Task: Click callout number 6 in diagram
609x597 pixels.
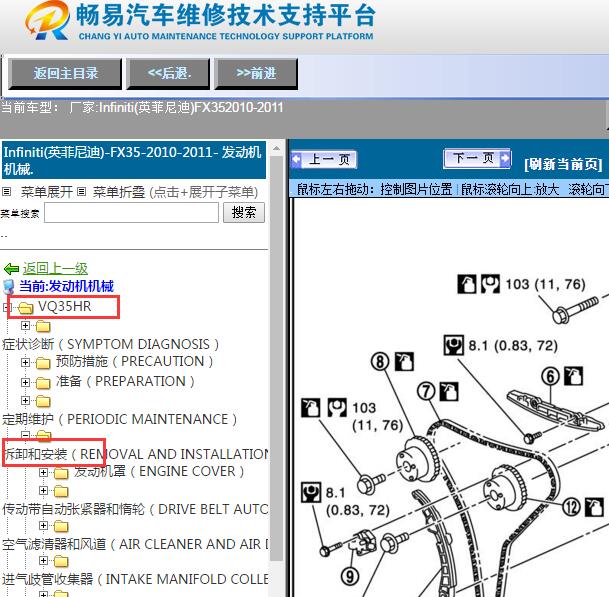Action: click(550, 376)
